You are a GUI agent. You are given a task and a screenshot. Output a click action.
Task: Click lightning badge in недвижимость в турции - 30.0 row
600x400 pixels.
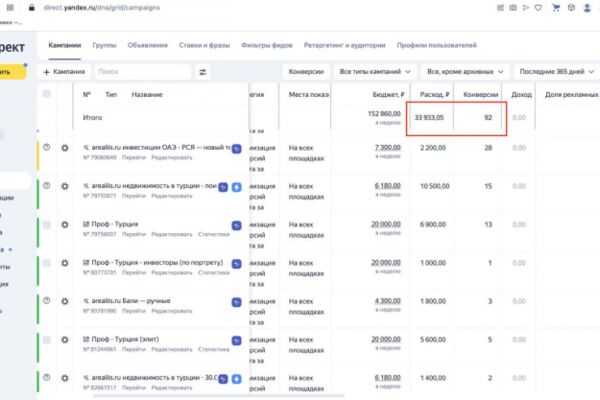pyautogui.click(x=236, y=379)
